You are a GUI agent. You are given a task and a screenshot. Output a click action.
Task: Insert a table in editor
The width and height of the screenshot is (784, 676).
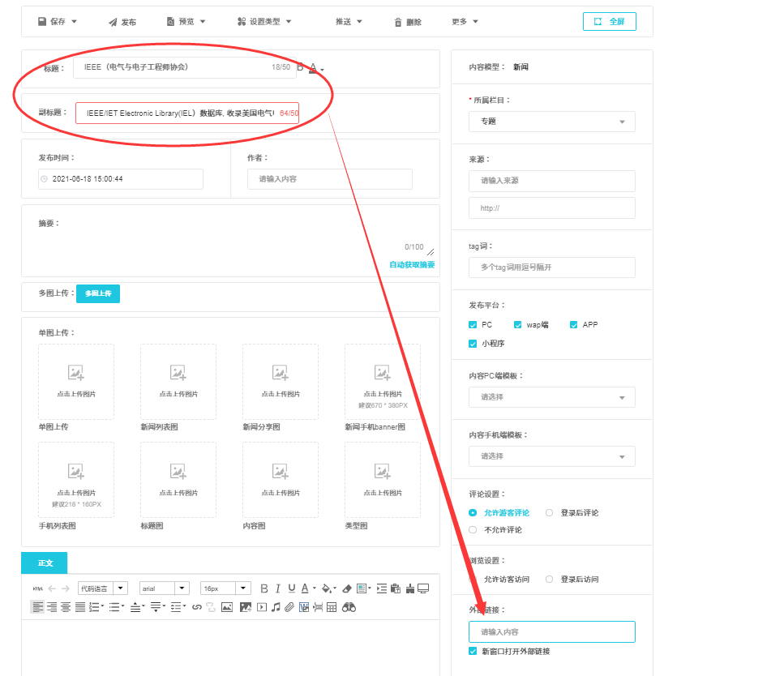tap(332, 607)
